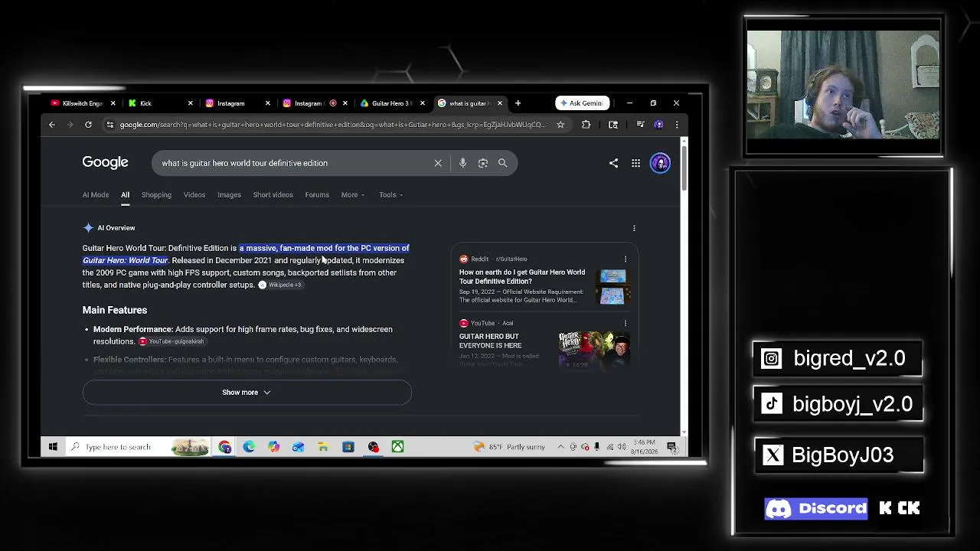This screenshot has width=980, height=551.
Task: Show hidden system tray icons
Action: point(560,447)
